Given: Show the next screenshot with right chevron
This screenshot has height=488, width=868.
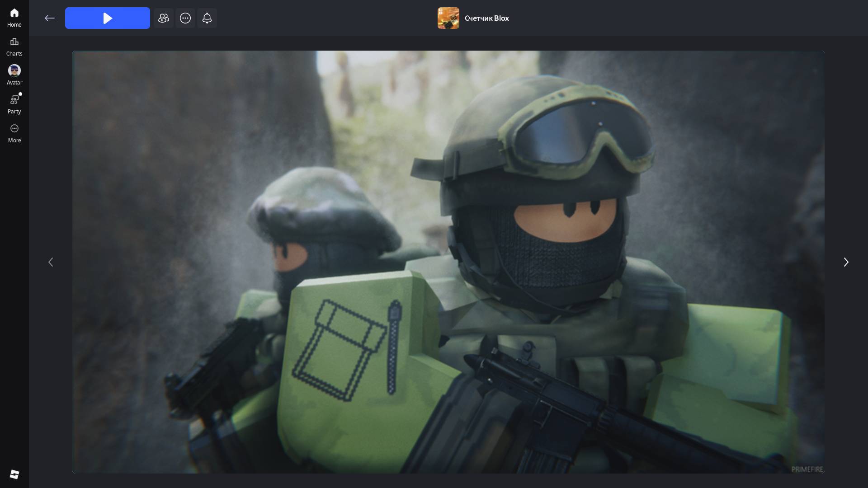Looking at the screenshot, I should (x=846, y=262).
